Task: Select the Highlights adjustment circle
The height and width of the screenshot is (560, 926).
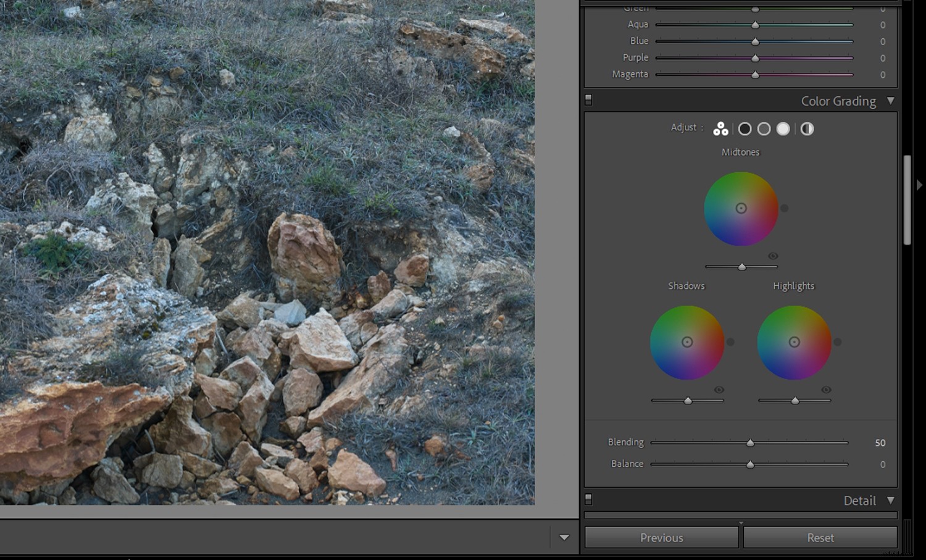Action: pos(784,128)
